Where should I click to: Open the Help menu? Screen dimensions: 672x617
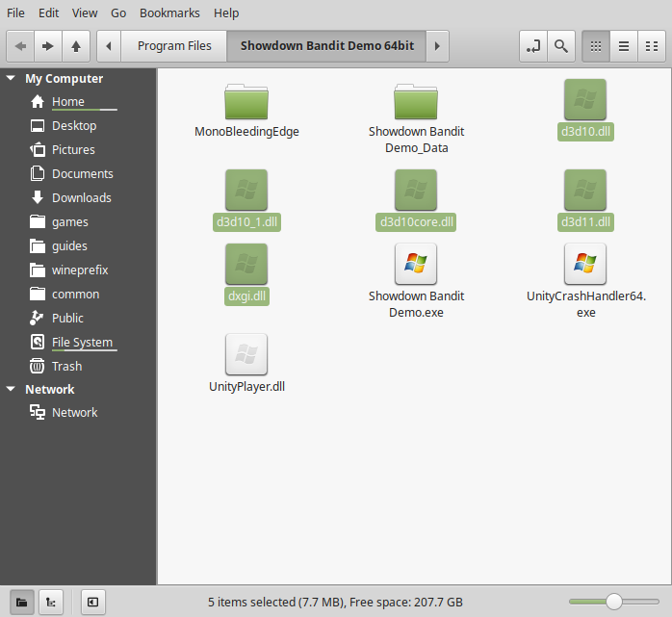pos(226,13)
